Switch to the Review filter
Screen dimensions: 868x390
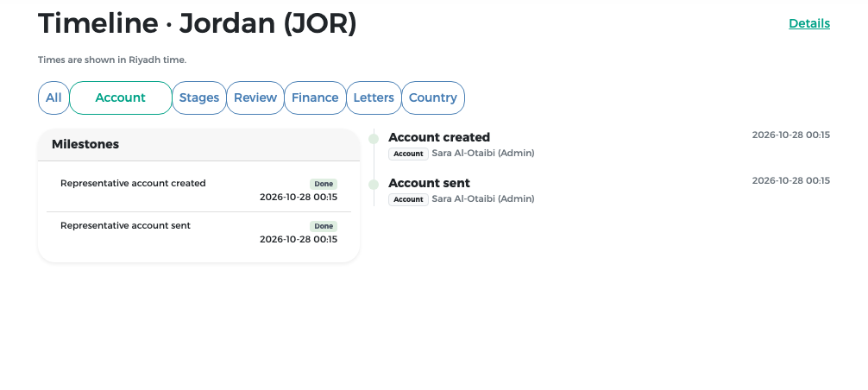pos(255,97)
